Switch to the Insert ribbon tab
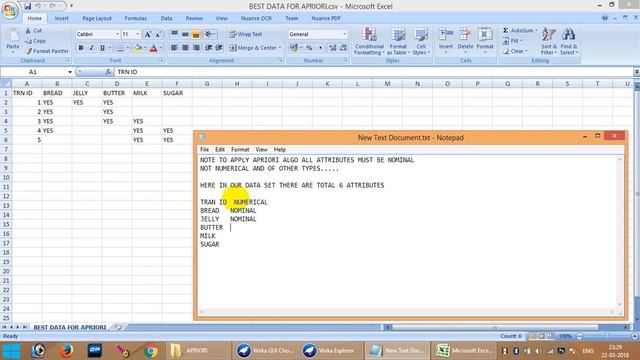This screenshot has width=640, height=360. pyautogui.click(x=62, y=18)
